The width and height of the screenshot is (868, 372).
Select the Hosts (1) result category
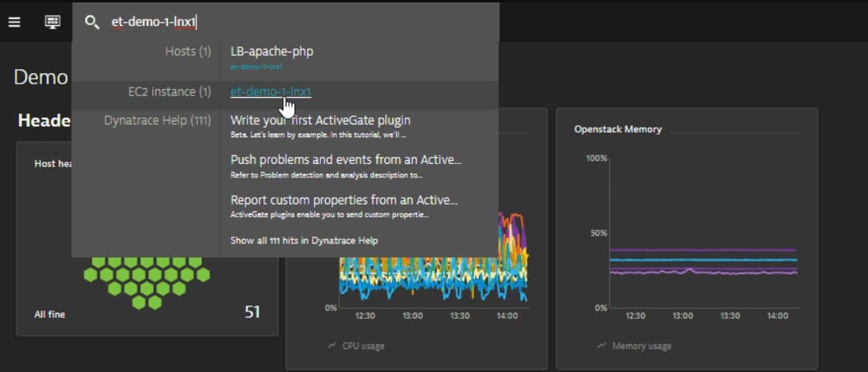189,52
